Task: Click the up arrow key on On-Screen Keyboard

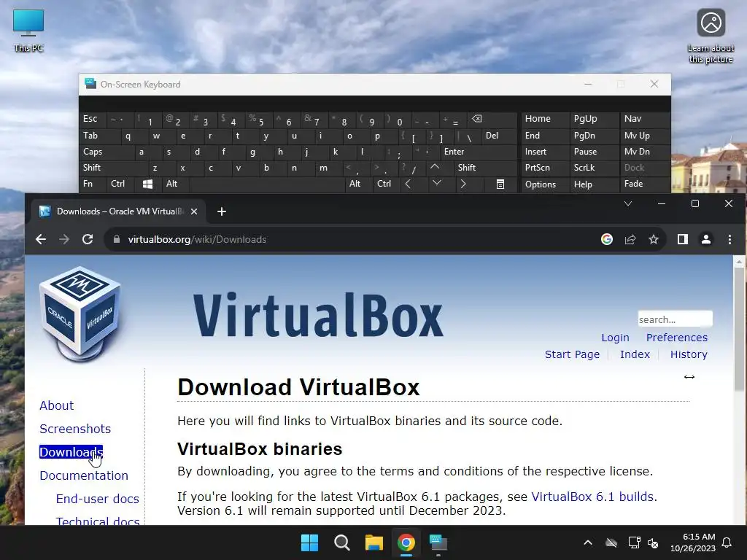Action: 435,167
